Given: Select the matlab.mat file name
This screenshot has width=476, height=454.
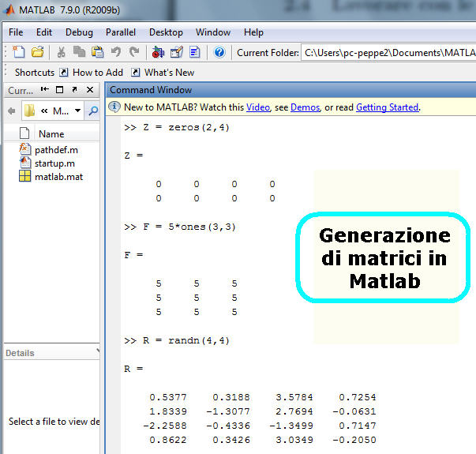Looking at the screenshot, I should coord(58,176).
